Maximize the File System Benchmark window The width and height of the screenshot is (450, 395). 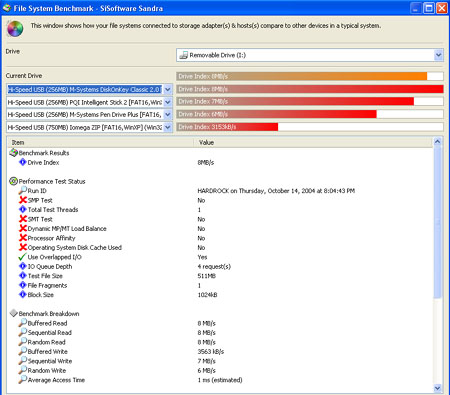point(429,8)
